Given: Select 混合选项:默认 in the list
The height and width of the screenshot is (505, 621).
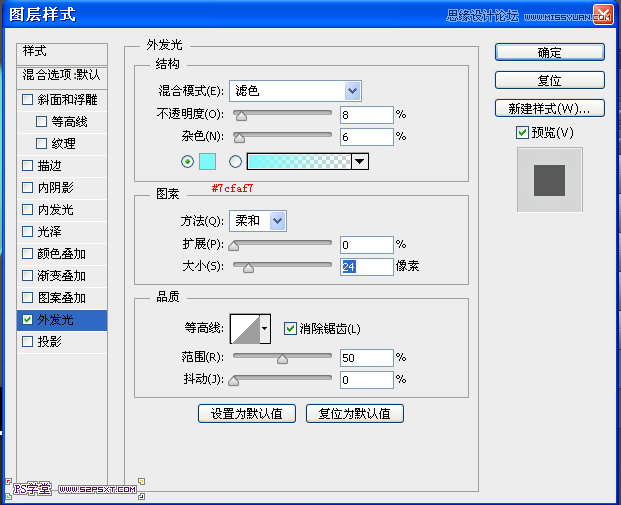Looking at the screenshot, I should click(x=62, y=75).
